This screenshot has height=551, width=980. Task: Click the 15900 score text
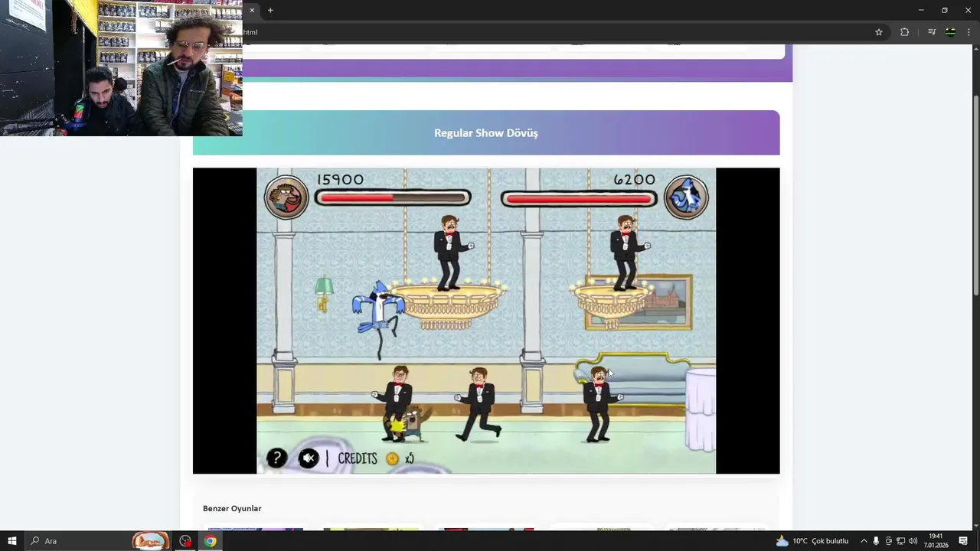coord(340,180)
